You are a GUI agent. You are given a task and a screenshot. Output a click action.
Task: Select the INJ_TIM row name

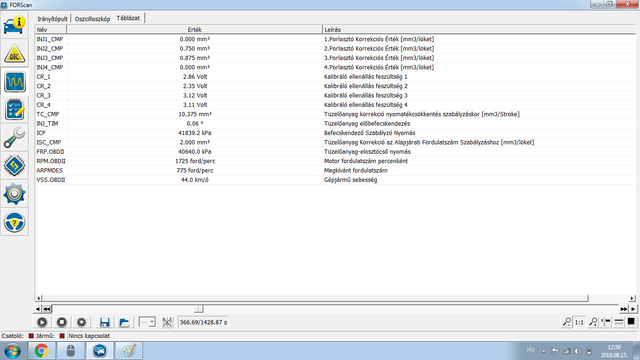[47, 124]
